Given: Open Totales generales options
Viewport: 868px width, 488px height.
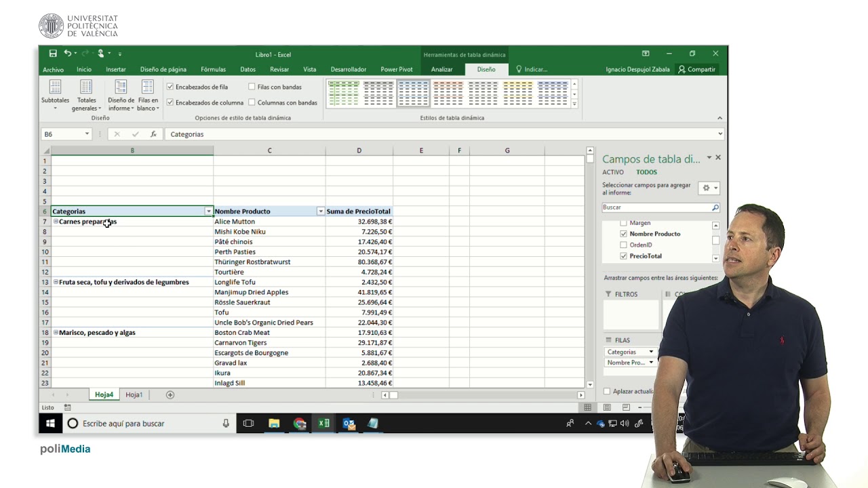Looking at the screenshot, I should click(x=86, y=96).
